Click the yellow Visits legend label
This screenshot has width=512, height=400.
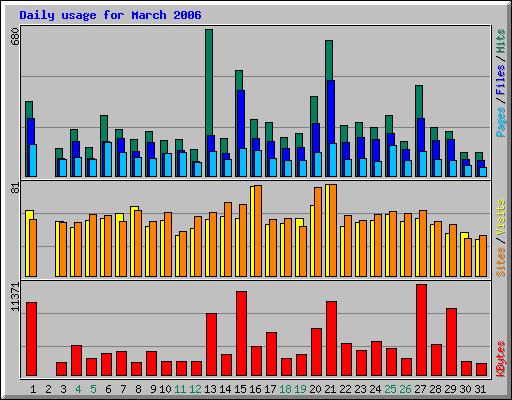[x=501, y=217]
